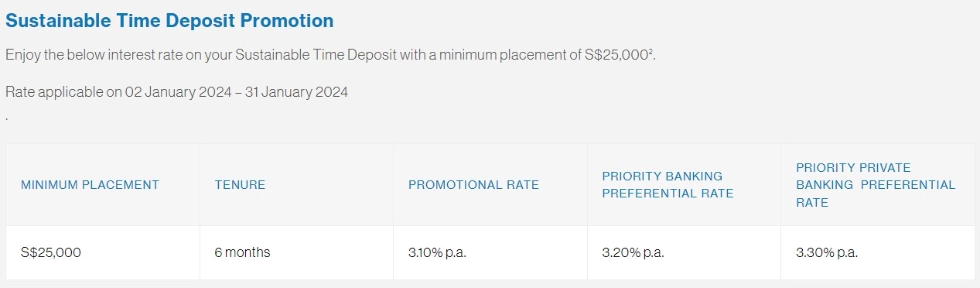The width and height of the screenshot is (980, 288).
Task: Select the 31 January 2024 end date text
Action: click(296, 92)
